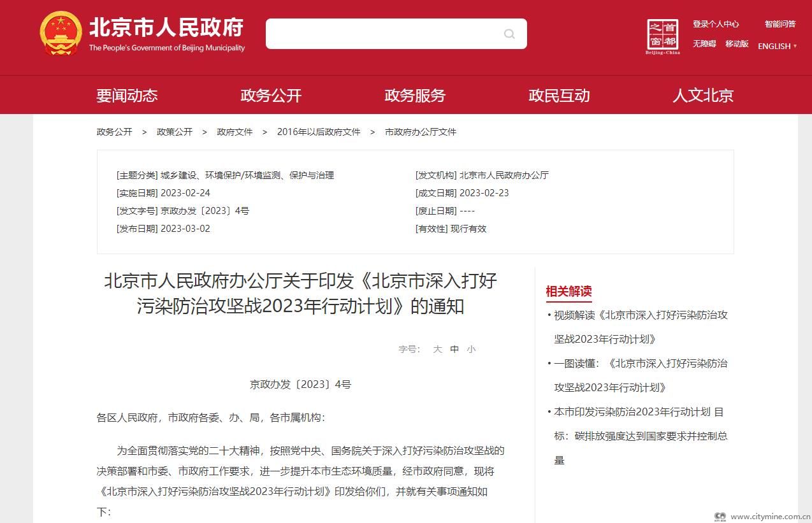Select 政务服务 in the navigation bar

pyautogui.click(x=415, y=96)
